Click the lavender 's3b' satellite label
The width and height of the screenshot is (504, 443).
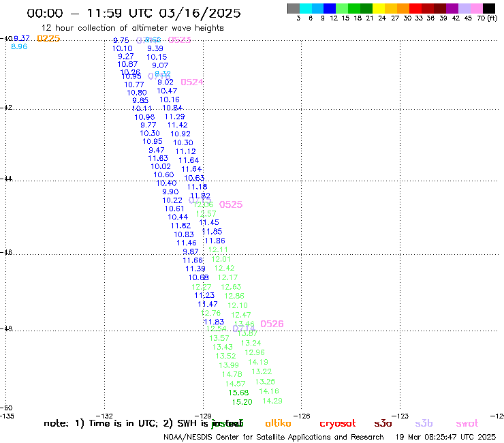point(424,423)
